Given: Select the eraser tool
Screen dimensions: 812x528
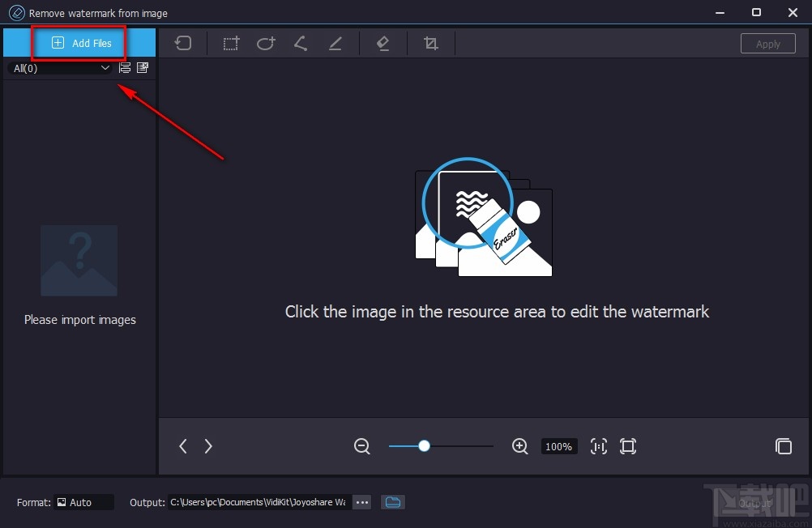Looking at the screenshot, I should click(x=382, y=43).
